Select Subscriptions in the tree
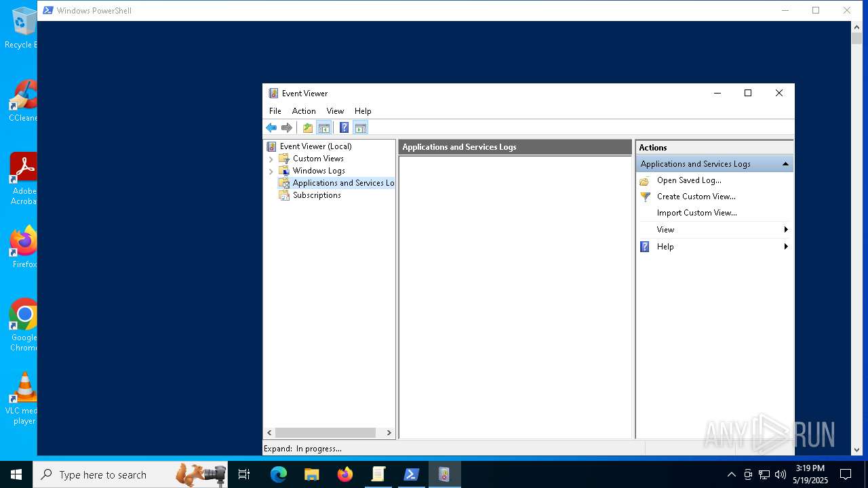 pos(317,195)
